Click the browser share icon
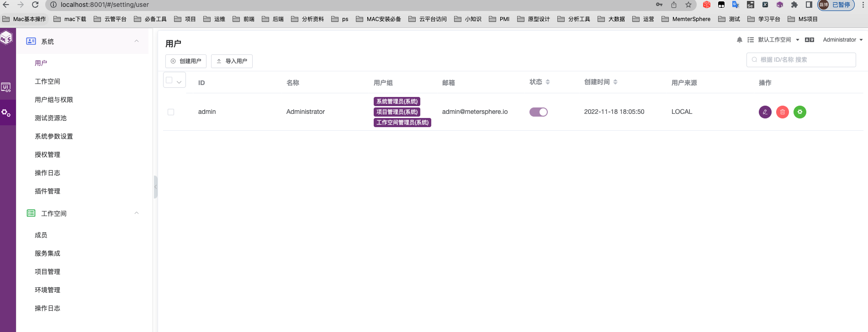The height and width of the screenshot is (332, 868). tap(674, 5)
